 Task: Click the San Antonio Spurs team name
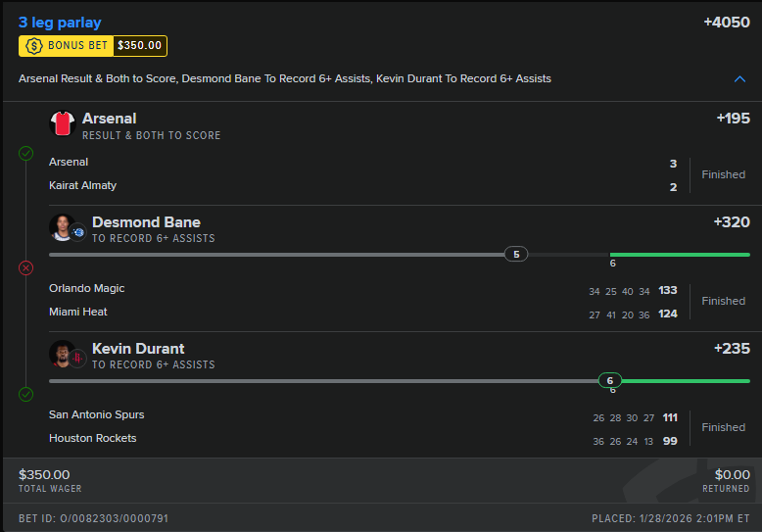pos(96,414)
